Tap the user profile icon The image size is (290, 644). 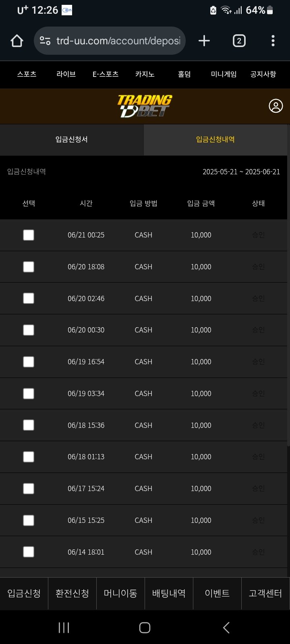click(x=275, y=106)
